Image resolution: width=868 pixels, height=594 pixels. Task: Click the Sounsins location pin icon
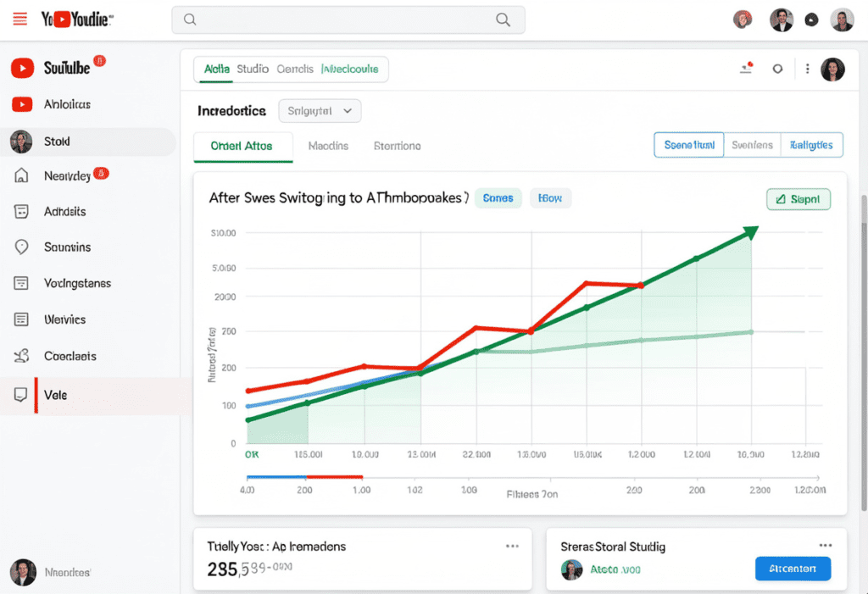coord(22,247)
